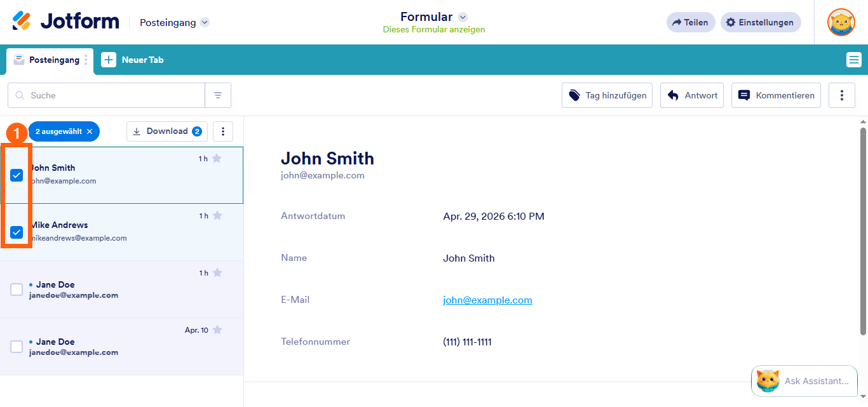Click the Jotform logo
This screenshot has height=407, width=868.
65,22
